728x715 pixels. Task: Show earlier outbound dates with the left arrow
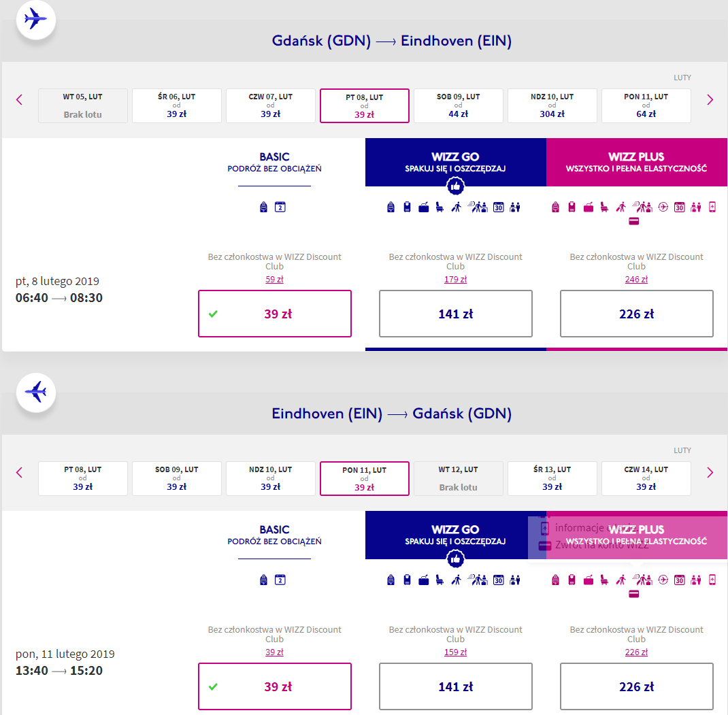pos(19,100)
